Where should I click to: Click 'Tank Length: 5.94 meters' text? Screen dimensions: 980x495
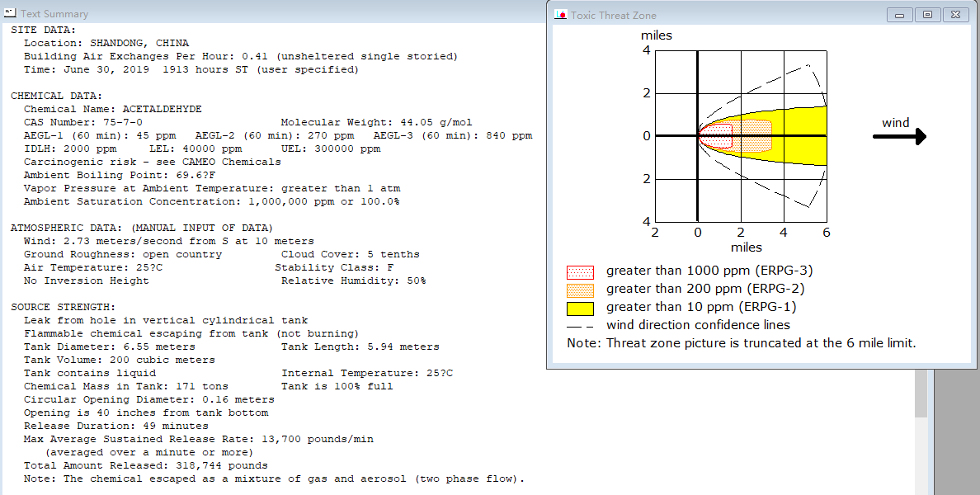point(360,346)
